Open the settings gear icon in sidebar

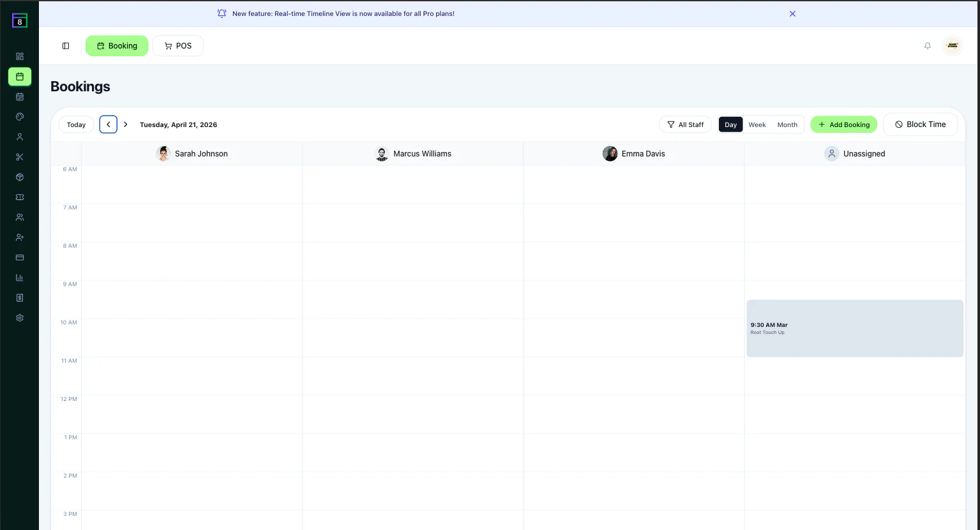20,318
